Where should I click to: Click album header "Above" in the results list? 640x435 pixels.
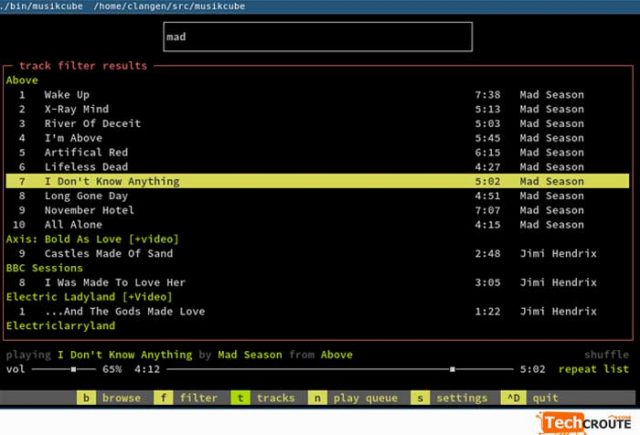point(22,80)
